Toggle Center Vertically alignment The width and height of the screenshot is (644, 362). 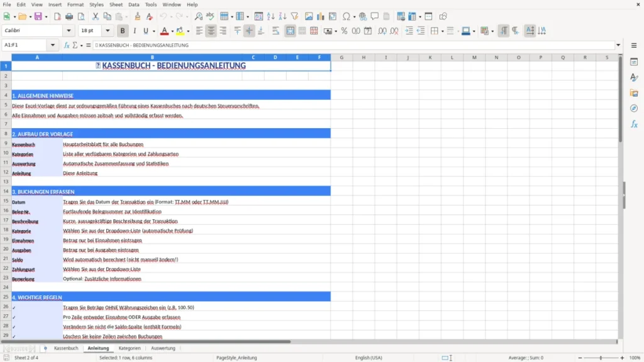pyautogui.click(x=249, y=31)
